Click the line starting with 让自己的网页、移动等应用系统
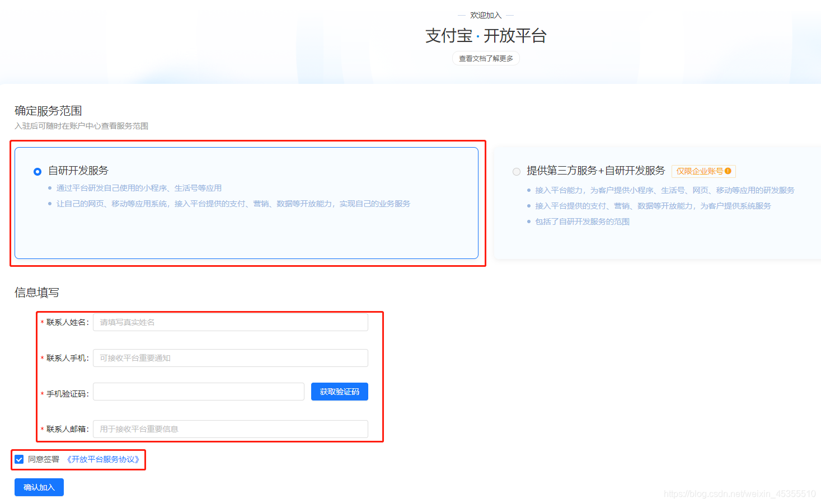The image size is (821, 504). 233,204
